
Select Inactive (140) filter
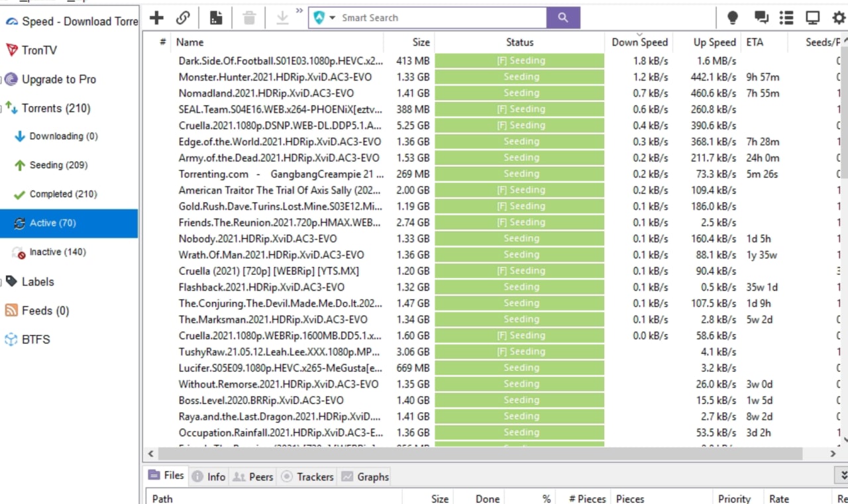58,252
